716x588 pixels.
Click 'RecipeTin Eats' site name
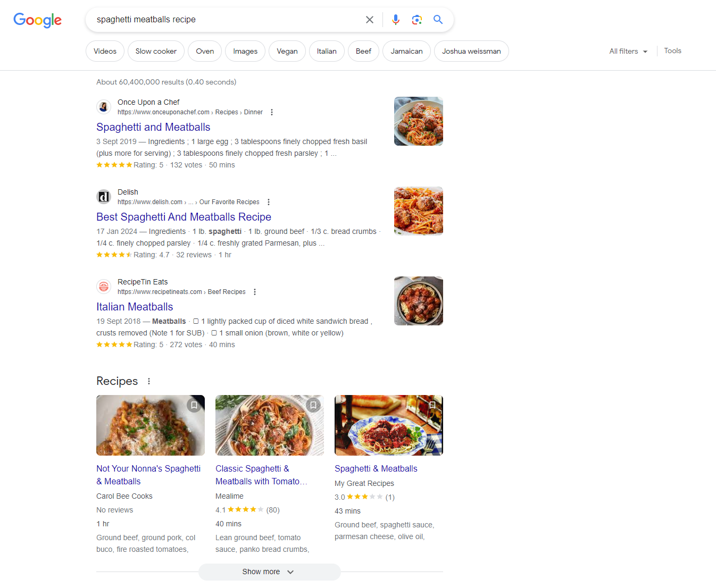click(143, 282)
